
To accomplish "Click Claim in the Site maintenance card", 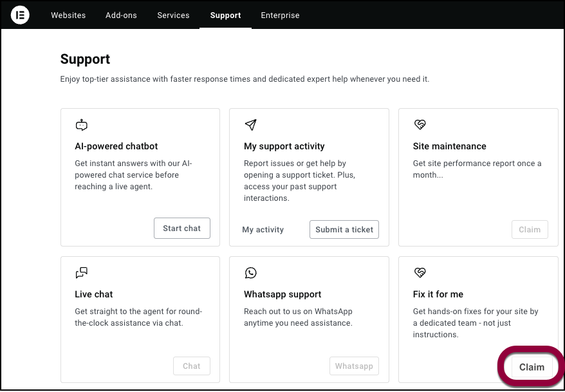I will pos(530,229).
